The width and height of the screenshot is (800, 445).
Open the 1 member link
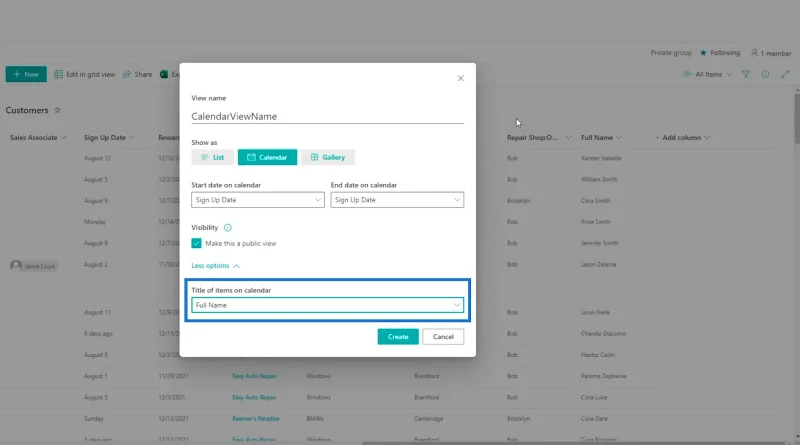point(771,53)
